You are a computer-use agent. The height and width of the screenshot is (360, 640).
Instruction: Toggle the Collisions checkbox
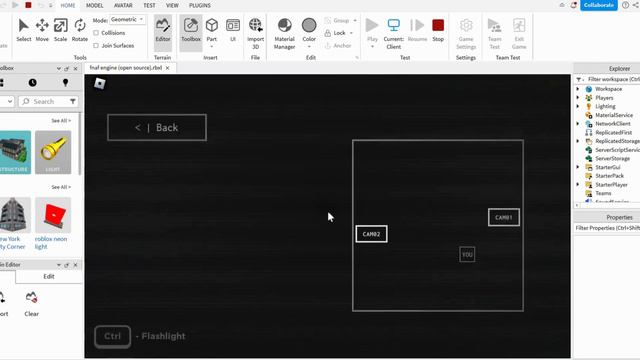point(96,33)
